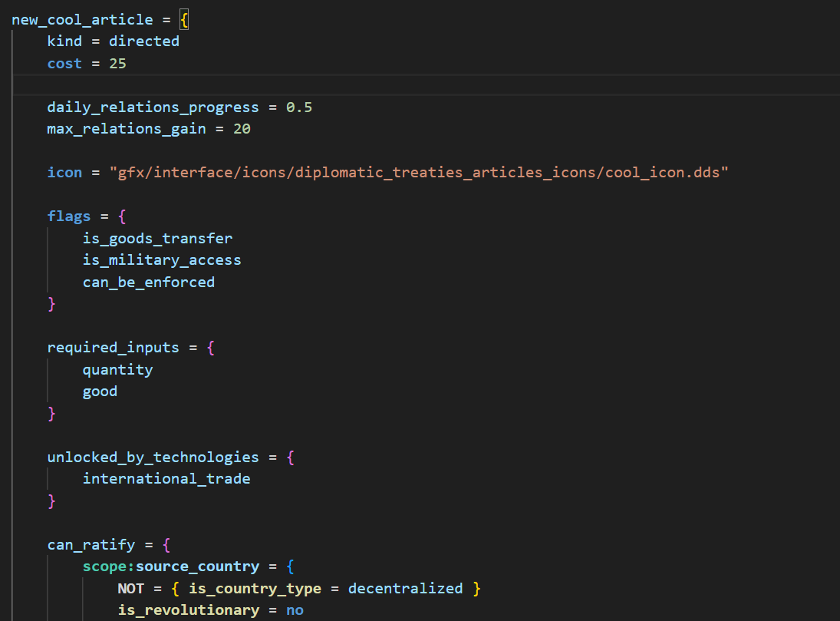
Task: Click 'can_be_enforced' flag
Action: tap(149, 282)
